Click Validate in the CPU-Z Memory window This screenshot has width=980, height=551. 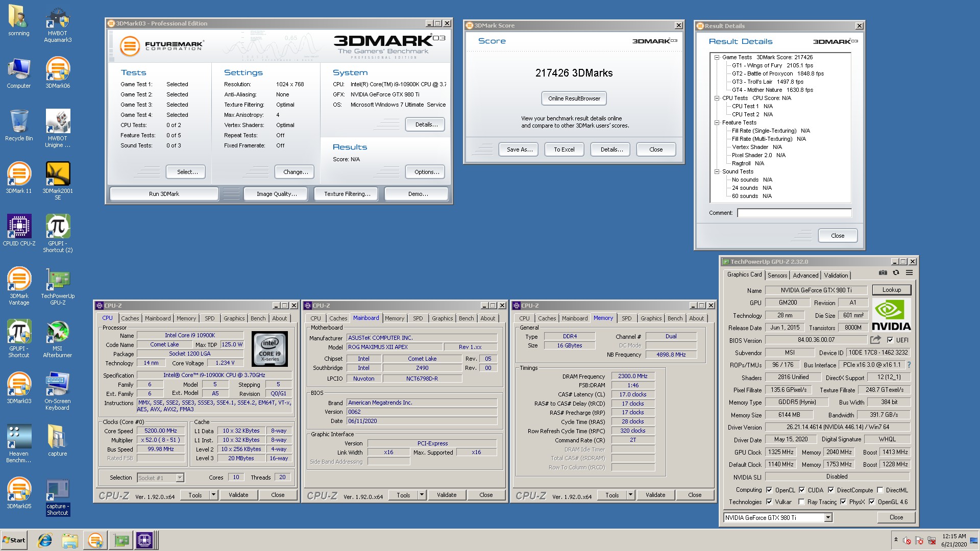click(655, 494)
